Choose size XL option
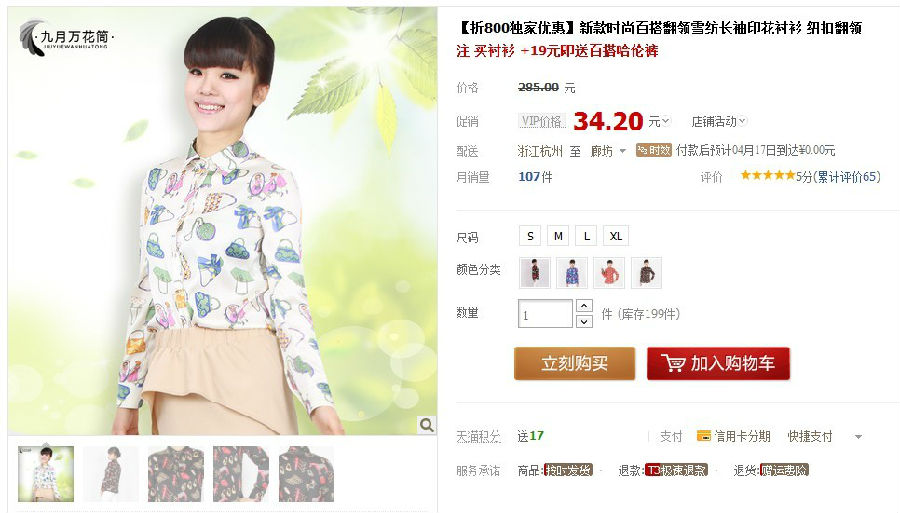 (x=615, y=236)
